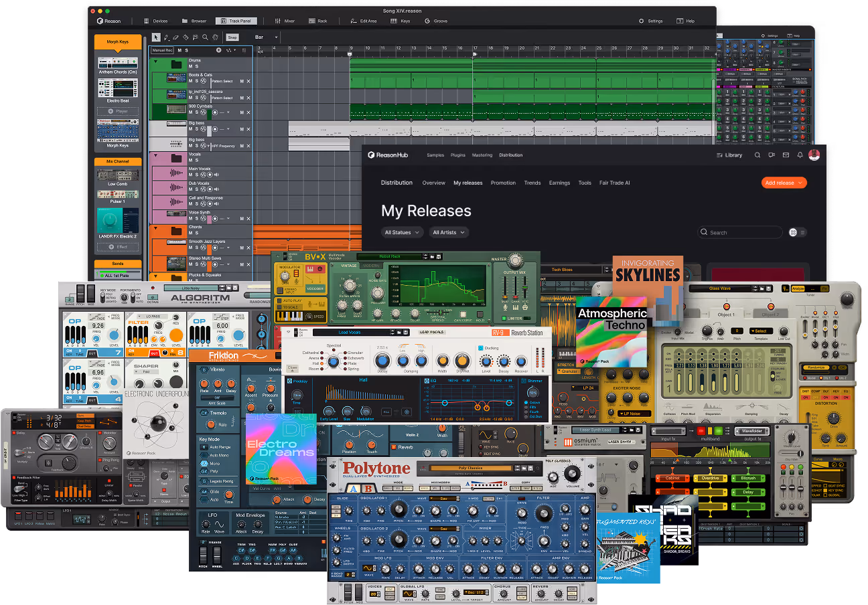Open the All Statuses filter dropdown
Viewport: 868px width, 605px height.
click(402, 232)
